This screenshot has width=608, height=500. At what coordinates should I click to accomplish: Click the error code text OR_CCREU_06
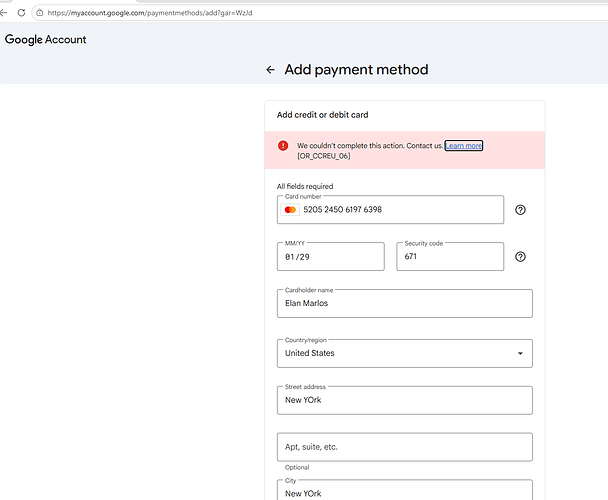click(x=324, y=156)
